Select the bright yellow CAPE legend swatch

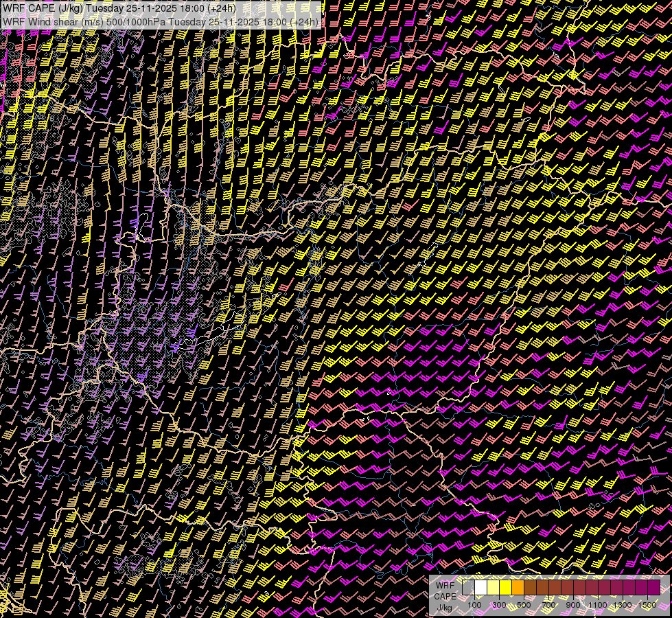(506, 587)
